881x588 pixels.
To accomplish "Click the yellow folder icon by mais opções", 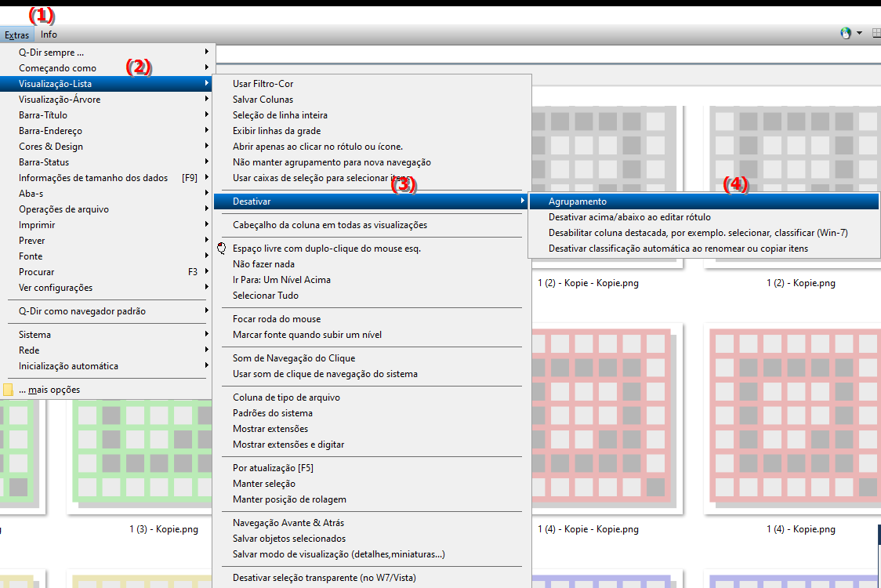I will pyautogui.click(x=10, y=388).
